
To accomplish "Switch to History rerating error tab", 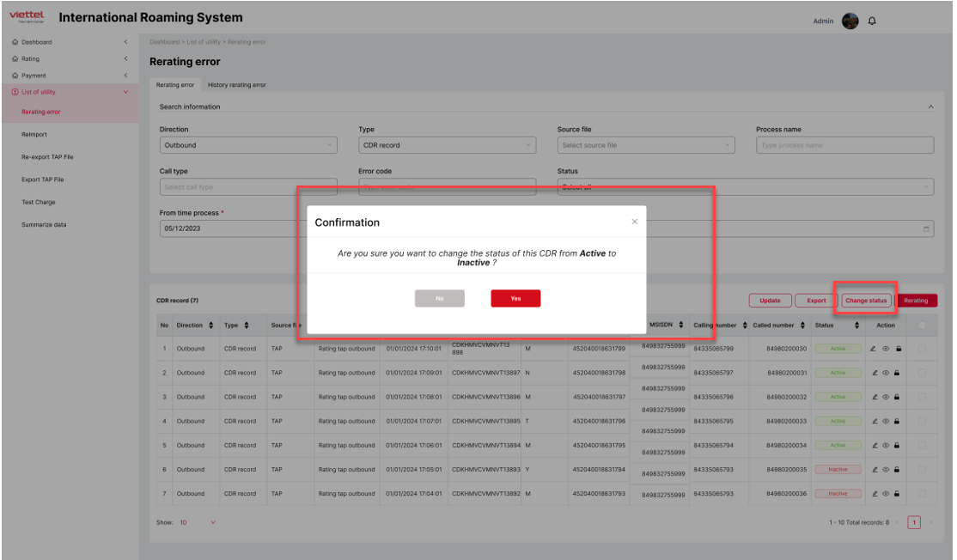I will tap(237, 85).
